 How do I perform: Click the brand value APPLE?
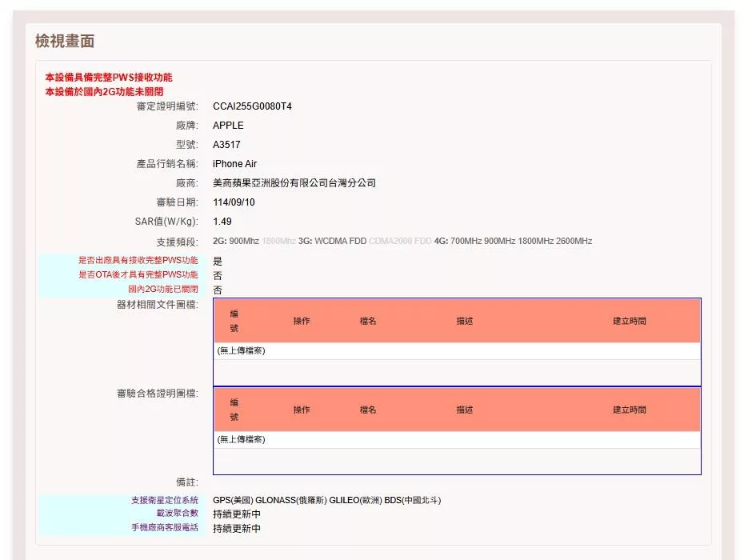228,126
